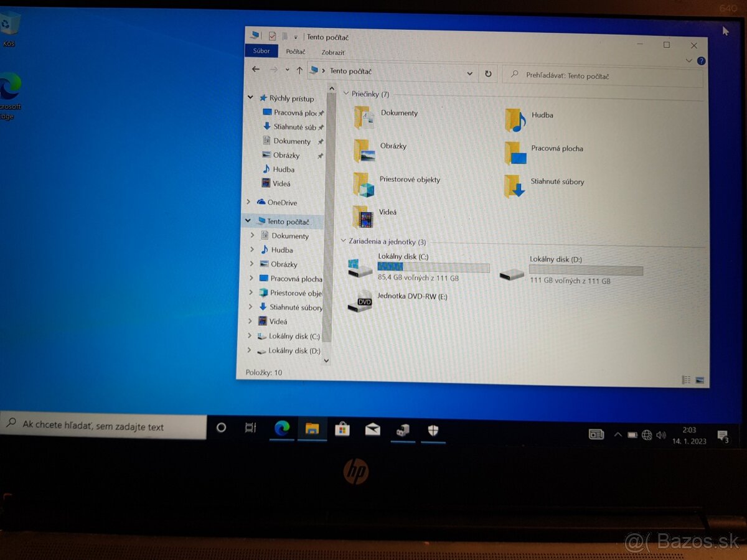
Task: Open the Mail app from the taskbar
Action: coord(372,429)
